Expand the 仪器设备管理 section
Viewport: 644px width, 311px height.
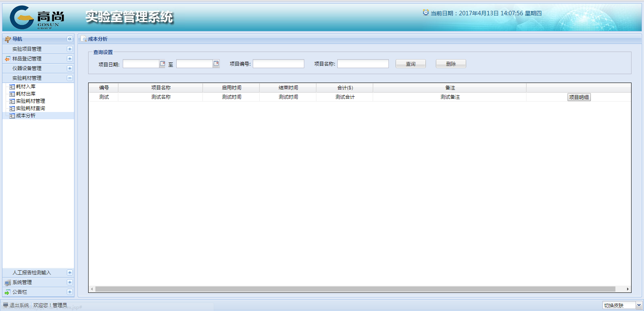pos(70,68)
